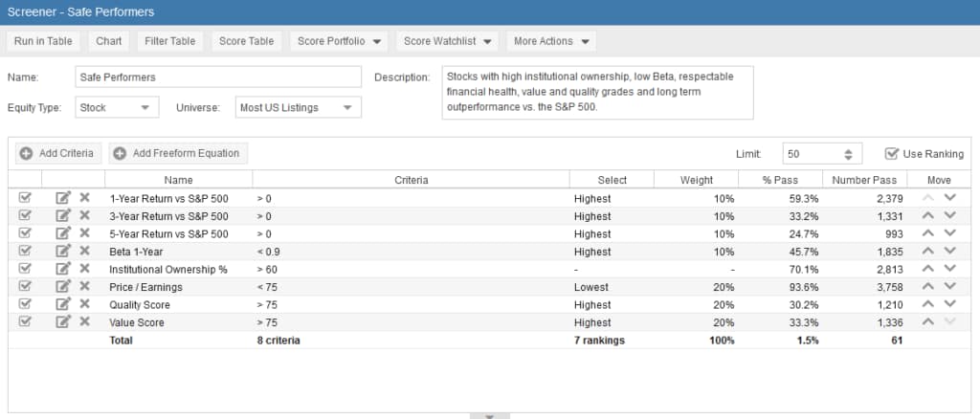Uncheck the Value Score criterion
Screen dimensions: 980x419
[25, 321]
